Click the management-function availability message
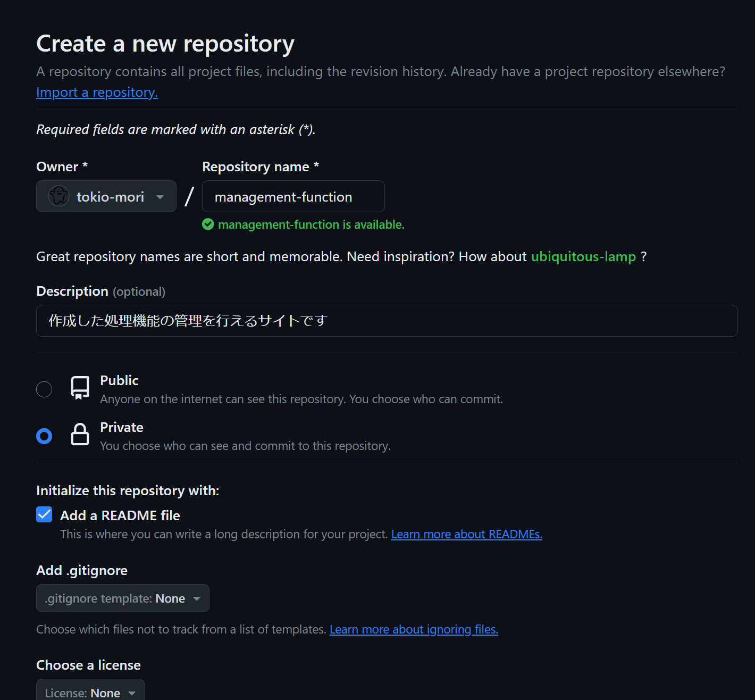The height and width of the screenshot is (700, 755). tap(311, 224)
